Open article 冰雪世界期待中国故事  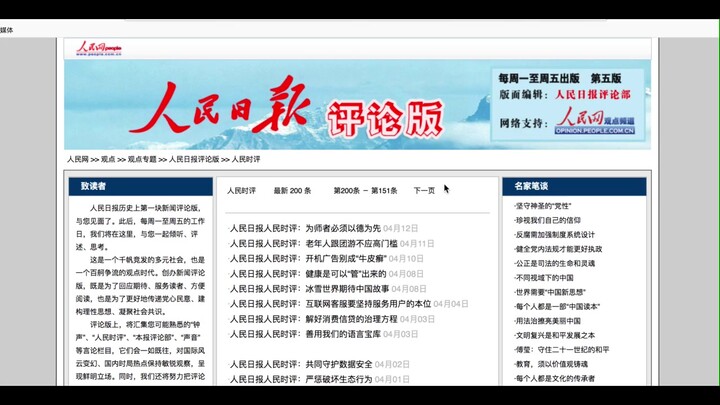click(345, 288)
